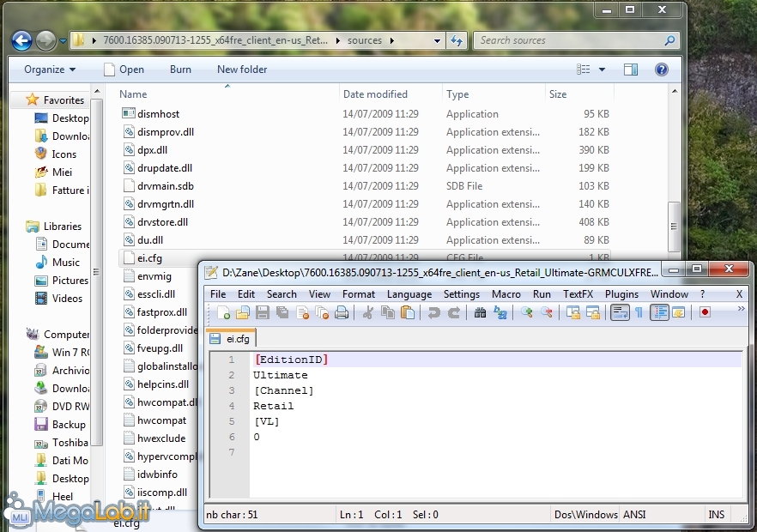Refresh the sources folder view

click(457, 40)
